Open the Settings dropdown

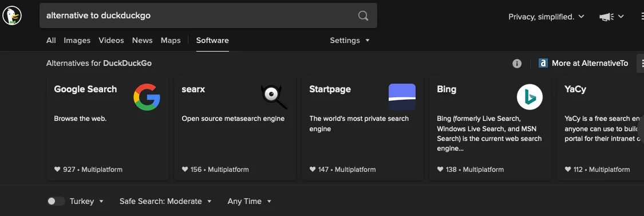point(350,40)
